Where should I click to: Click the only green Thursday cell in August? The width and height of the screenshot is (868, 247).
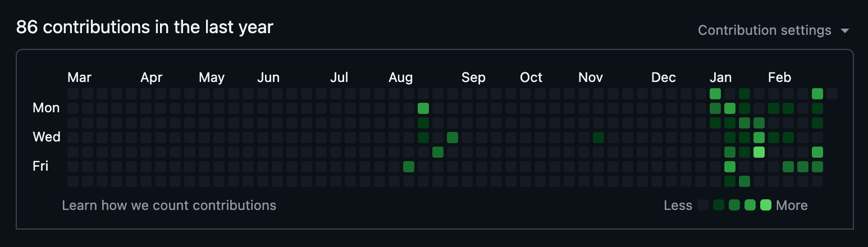pos(438,152)
